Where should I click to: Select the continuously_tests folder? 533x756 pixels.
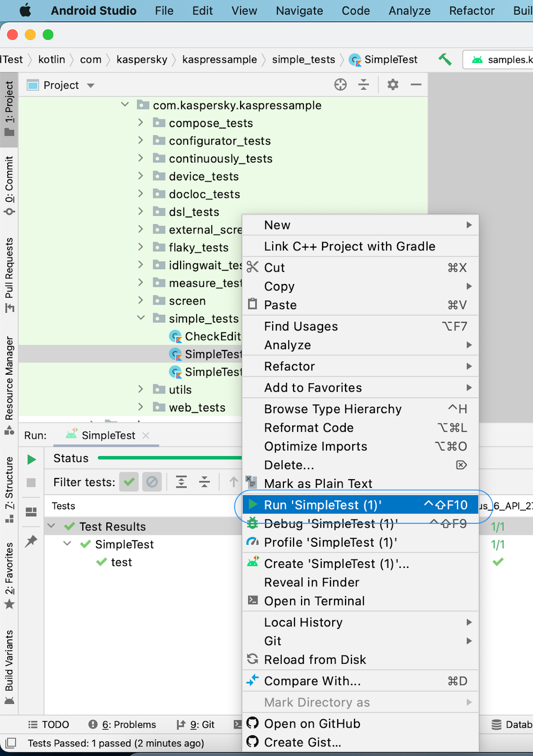[221, 159]
